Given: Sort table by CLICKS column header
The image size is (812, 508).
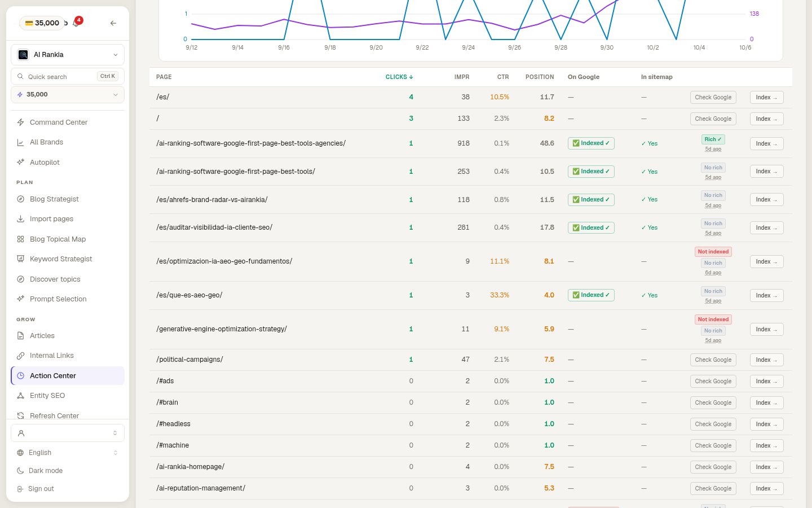Looking at the screenshot, I should pos(399,77).
